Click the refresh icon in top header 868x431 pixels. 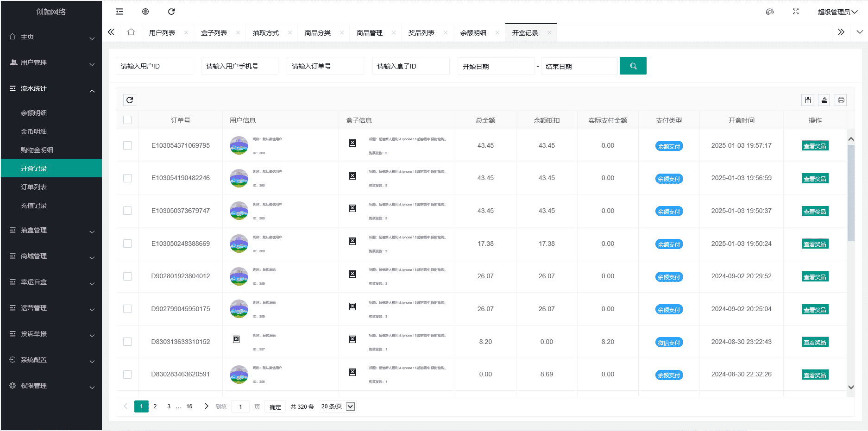click(x=171, y=12)
